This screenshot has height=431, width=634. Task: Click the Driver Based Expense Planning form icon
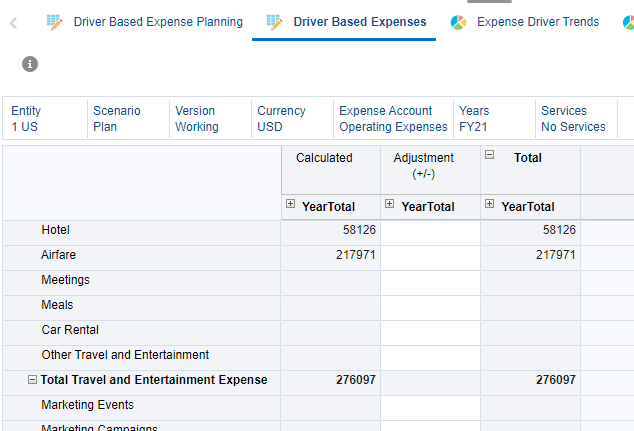(x=54, y=22)
